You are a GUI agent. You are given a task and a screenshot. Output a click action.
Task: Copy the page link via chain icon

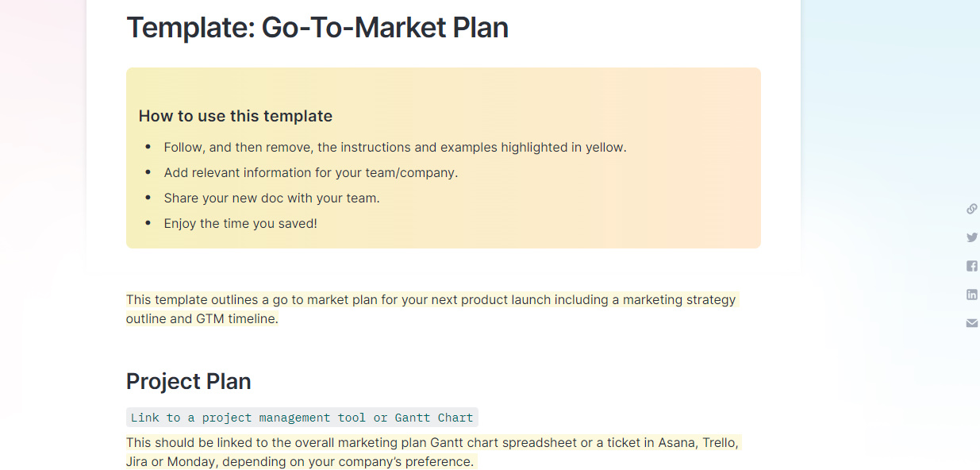pos(971,209)
